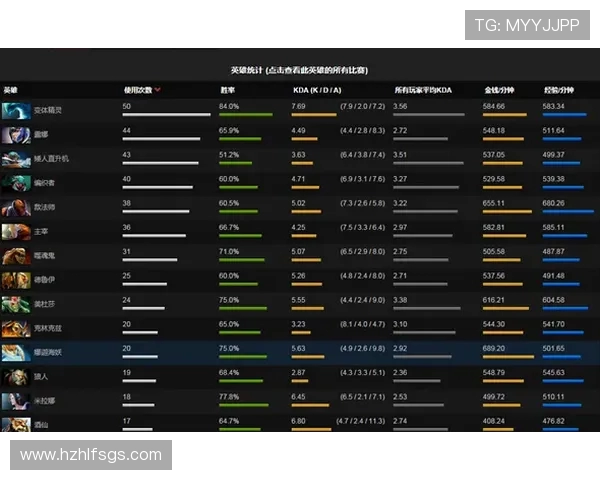
Task: Click the (7.3 / 2.6 / 5.8) KDA breakdown
Action: pyautogui.click(x=362, y=203)
